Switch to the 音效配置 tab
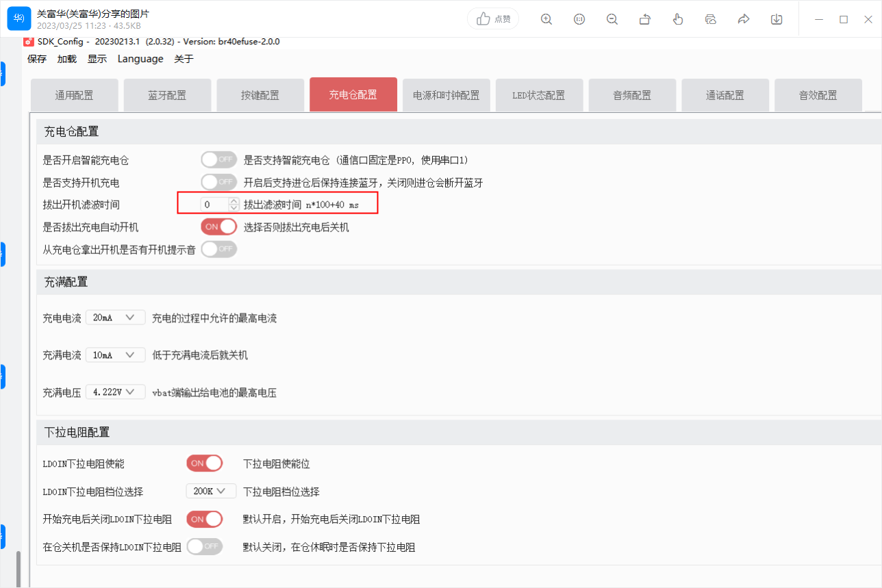 [818, 94]
